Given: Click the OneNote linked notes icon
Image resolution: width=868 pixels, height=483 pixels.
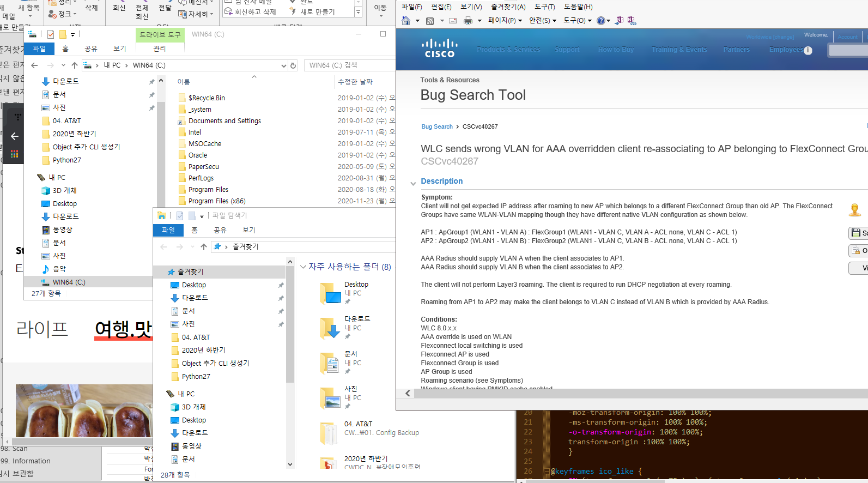Looking at the screenshot, I should click(x=632, y=21).
